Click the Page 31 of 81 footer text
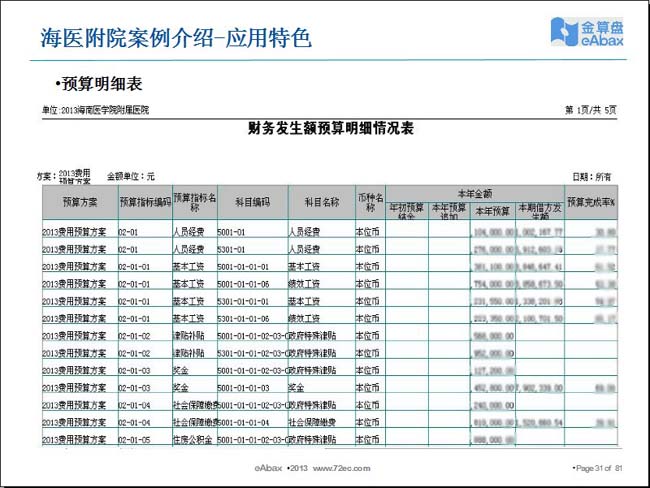Screen dimensions: 650x488 (x=599, y=468)
